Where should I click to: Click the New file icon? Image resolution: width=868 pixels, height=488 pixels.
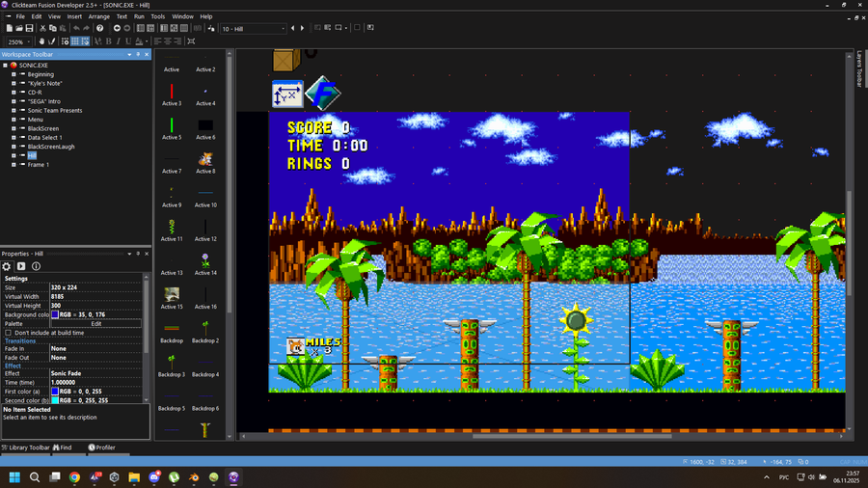click(10, 28)
